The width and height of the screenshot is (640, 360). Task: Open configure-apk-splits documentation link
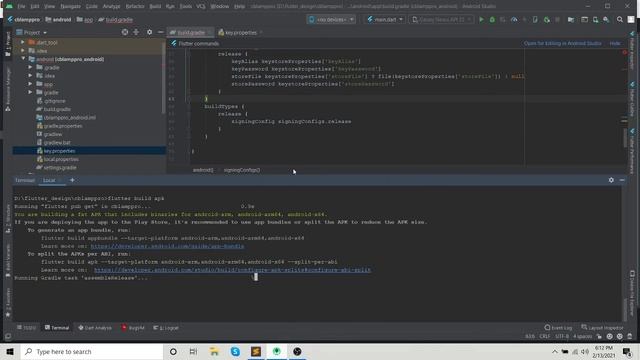coord(232,270)
